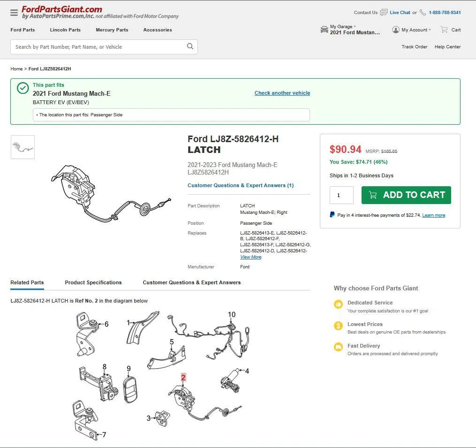Open Customer Questions & Expert Answers tab
476x448 pixels.
pyautogui.click(x=191, y=282)
